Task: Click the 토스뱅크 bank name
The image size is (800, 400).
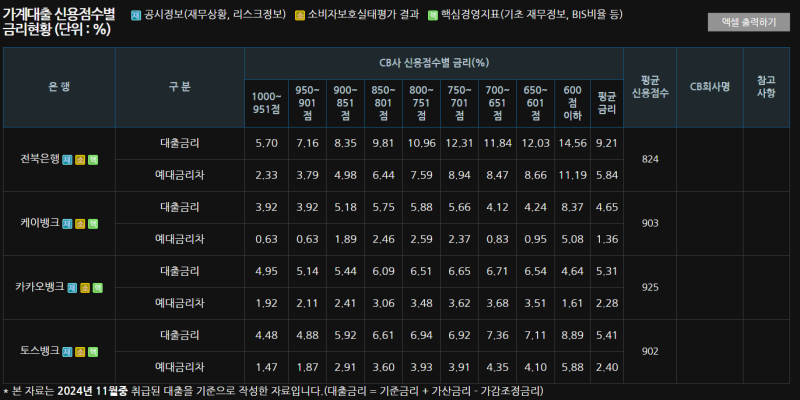Action: click(x=40, y=351)
